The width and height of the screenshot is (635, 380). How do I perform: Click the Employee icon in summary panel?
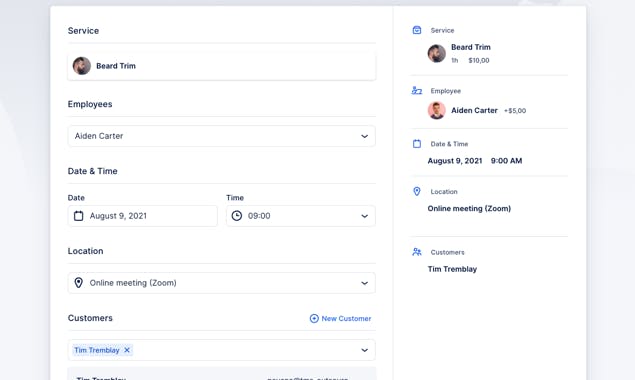(x=417, y=90)
